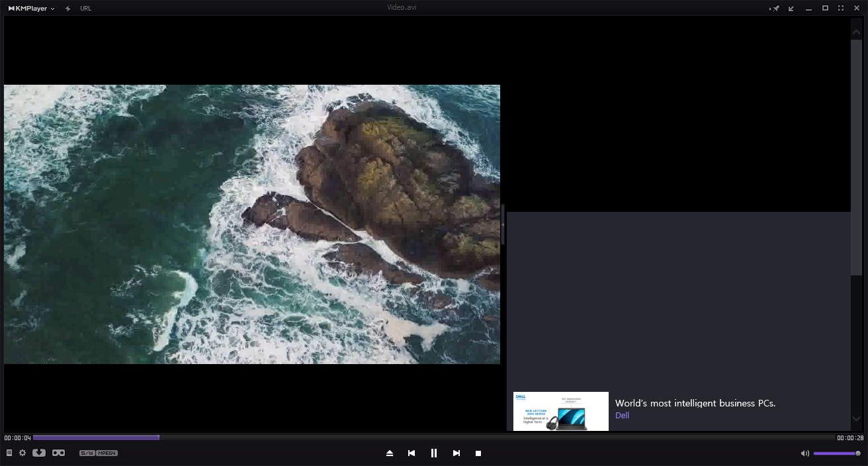Toggle fullscreen mode icon
868x466 pixels.
tap(841, 9)
